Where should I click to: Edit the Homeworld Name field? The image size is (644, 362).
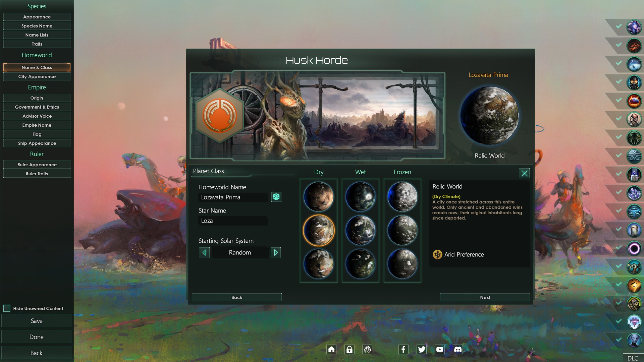233,197
